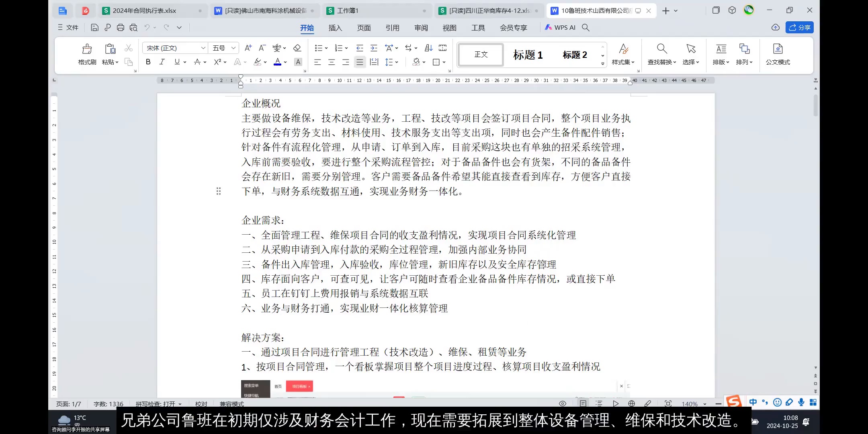Click the Cut scissors icon
The width and height of the screenshot is (868, 434).
[x=128, y=48]
